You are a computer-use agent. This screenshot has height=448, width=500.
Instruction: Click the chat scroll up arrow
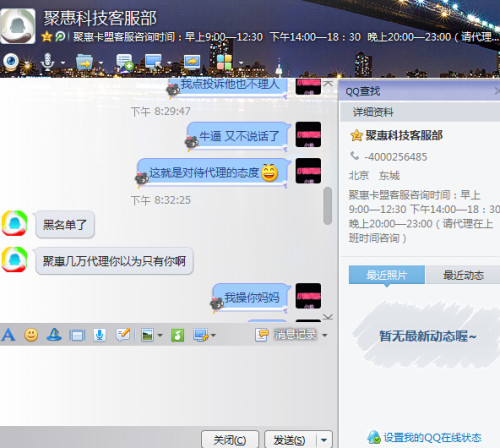point(328,83)
